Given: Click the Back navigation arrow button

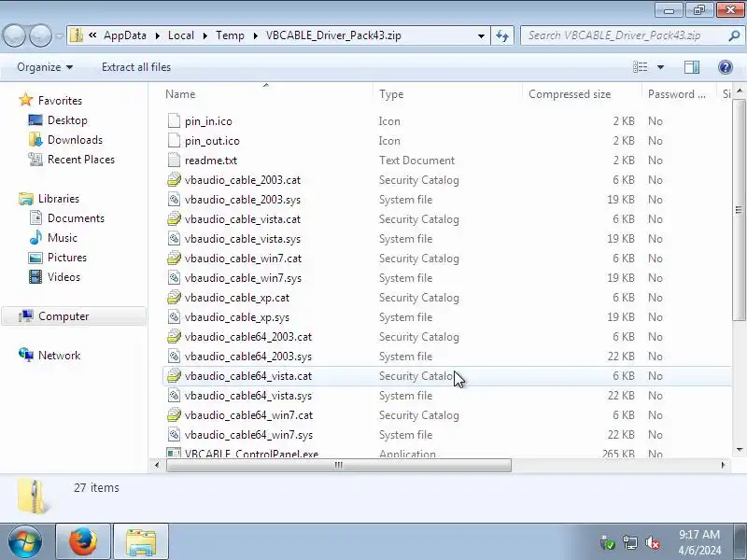Looking at the screenshot, I should click(x=14, y=35).
